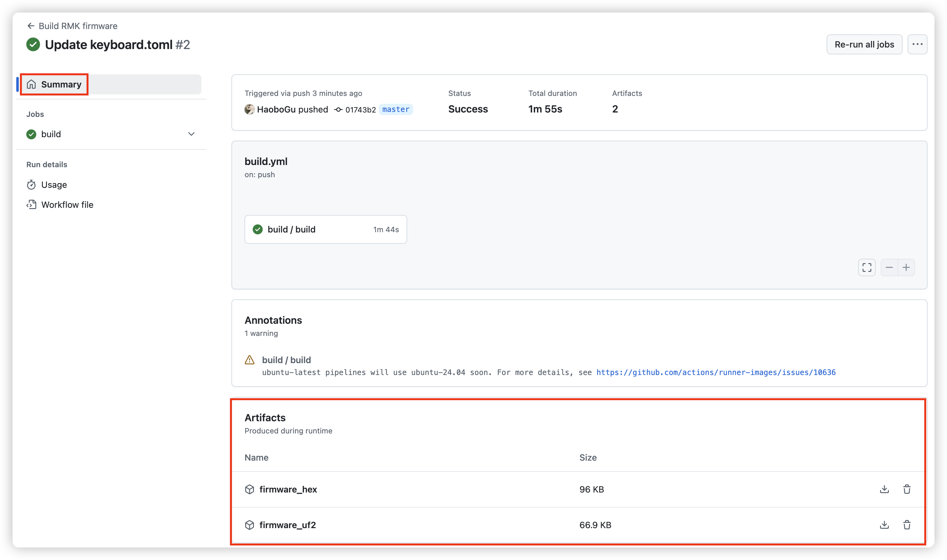Expand the build job chevron
This screenshot has height=560, width=947.
point(191,134)
